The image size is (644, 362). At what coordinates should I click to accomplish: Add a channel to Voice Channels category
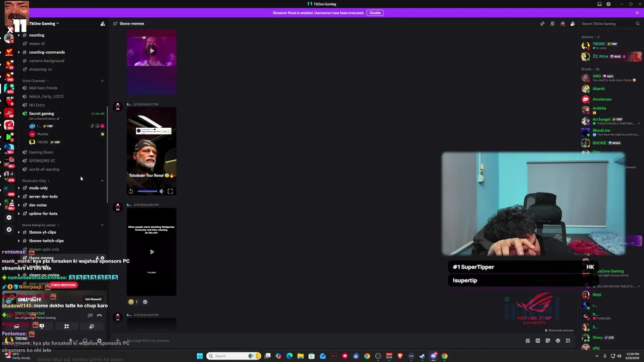tap(102, 80)
